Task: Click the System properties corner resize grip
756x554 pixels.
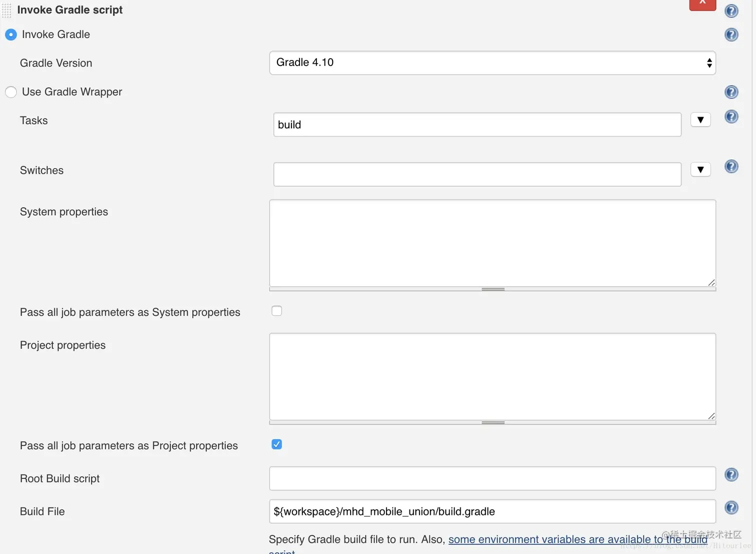Action: pyautogui.click(x=711, y=283)
